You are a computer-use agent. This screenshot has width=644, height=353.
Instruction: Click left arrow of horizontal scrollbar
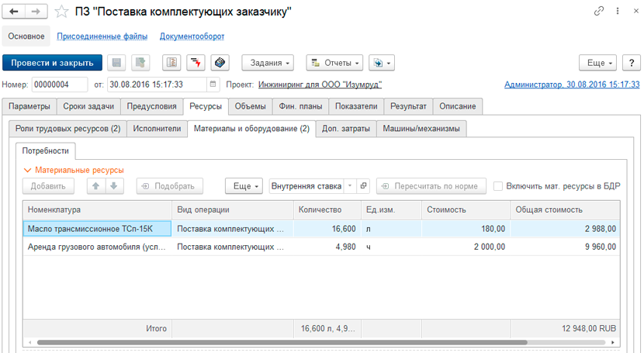point(29,342)
